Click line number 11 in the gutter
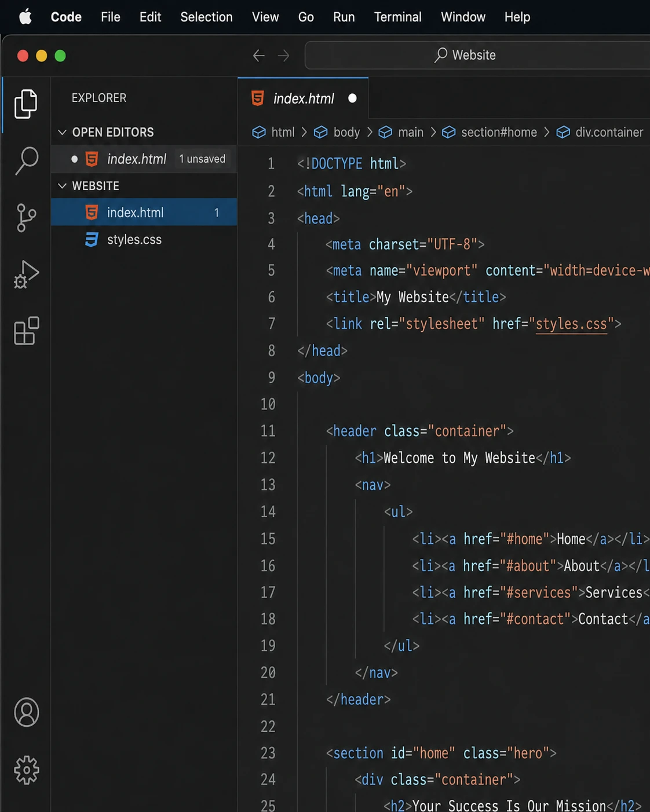This screenshot has height=812, width=650. (268, 431)
